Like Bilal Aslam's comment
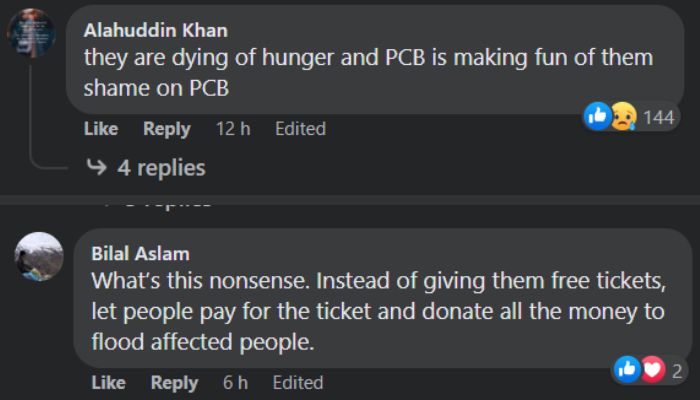Image resolution: width=700 pixels, height=400 pixels. 108,383
